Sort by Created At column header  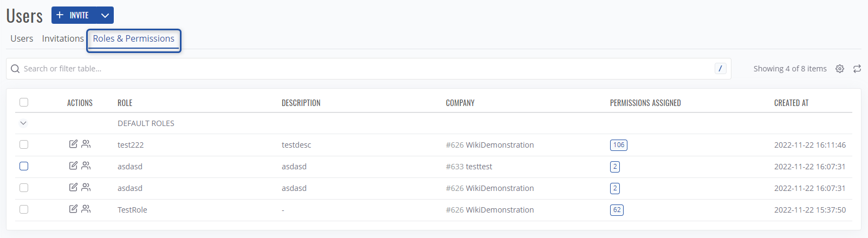(x=791, y=103)
